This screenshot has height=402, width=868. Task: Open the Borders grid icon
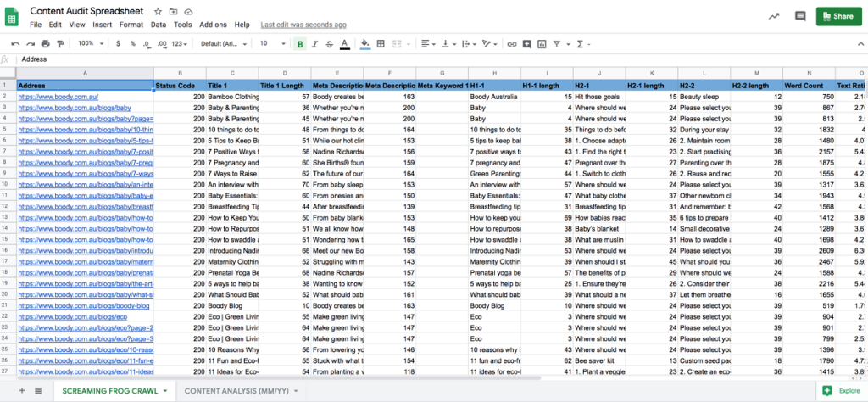click(381, 44)
